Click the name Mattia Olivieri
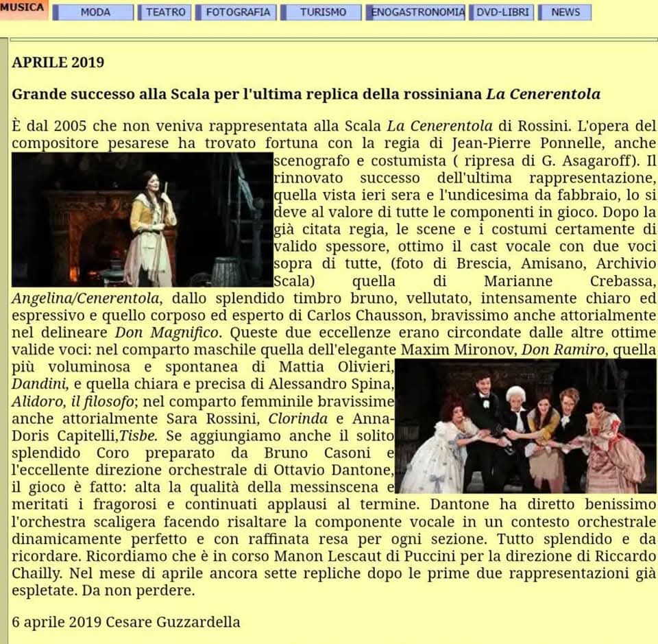 click(336, 367)
